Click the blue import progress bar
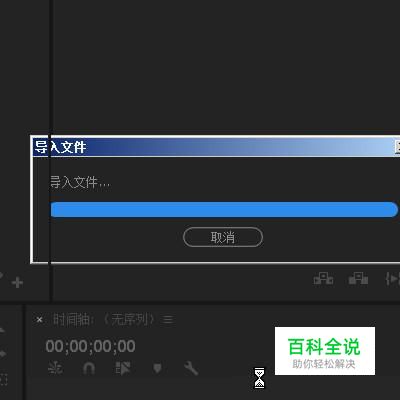 (224, 209)
